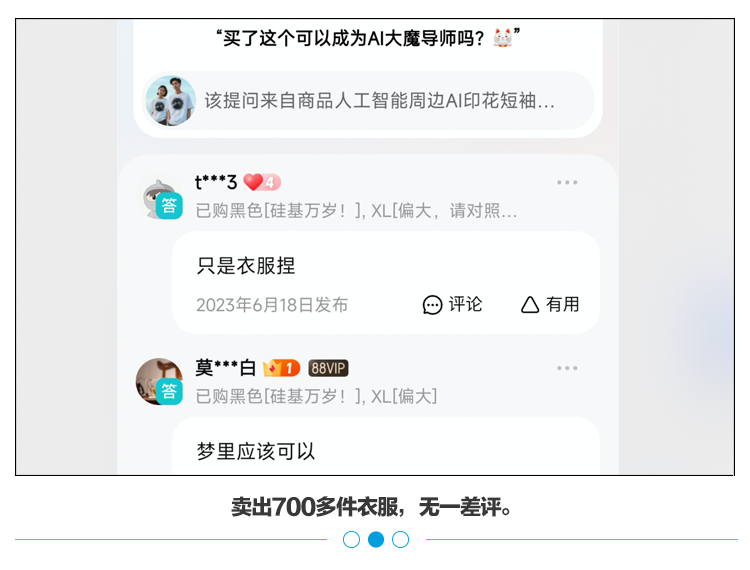The image size is (750, 570).
Task: Open three-dot menu for t***3's answer
Action: tap(567, 182)
